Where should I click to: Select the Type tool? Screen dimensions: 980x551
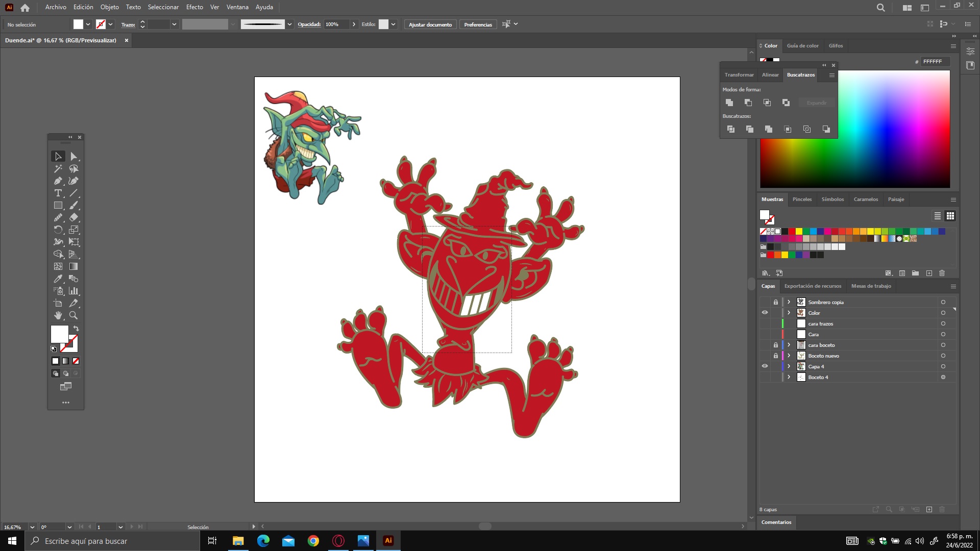58,193
